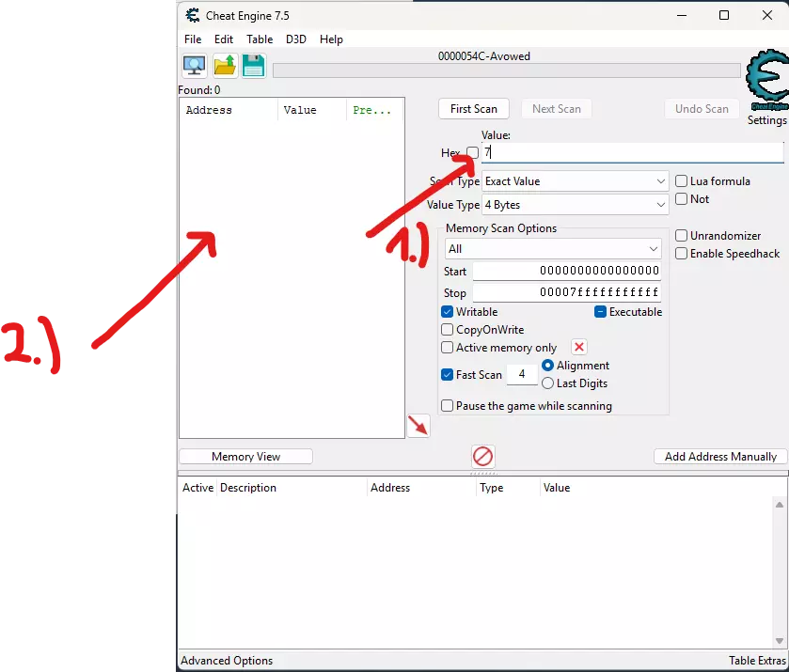Toggle the Not checkbox
The height and width of the screenshot is (672, 789).
point(681,198)
